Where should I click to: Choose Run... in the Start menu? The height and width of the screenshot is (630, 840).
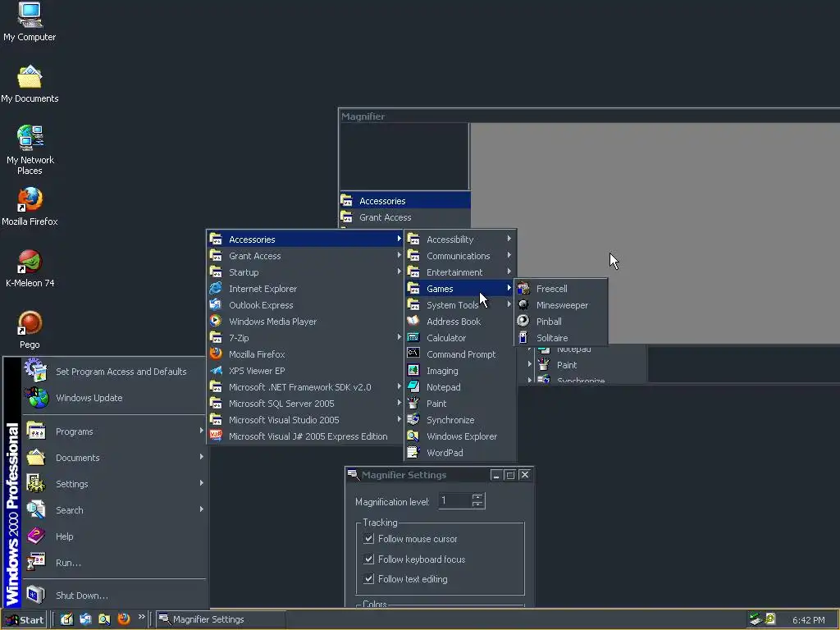point(114,563)
